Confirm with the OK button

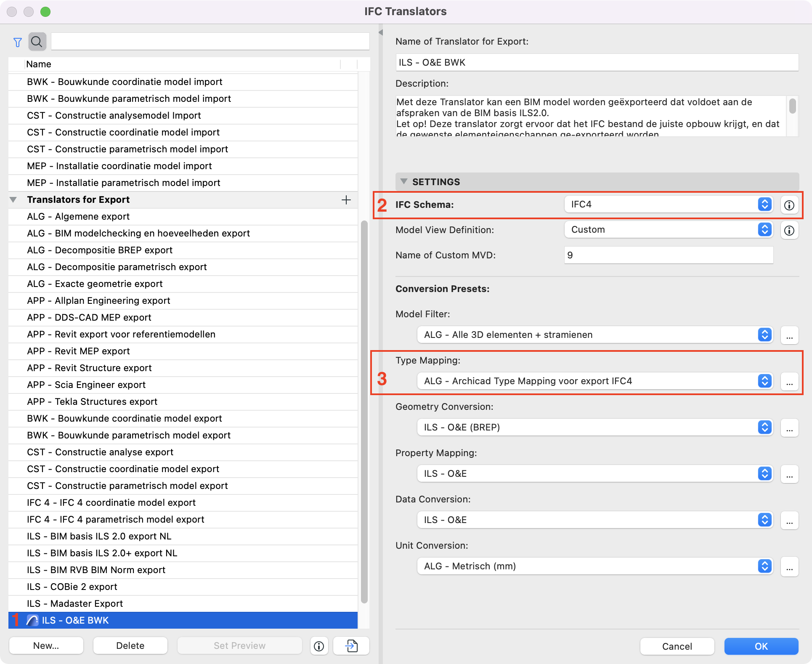click(x=761, y=646)
